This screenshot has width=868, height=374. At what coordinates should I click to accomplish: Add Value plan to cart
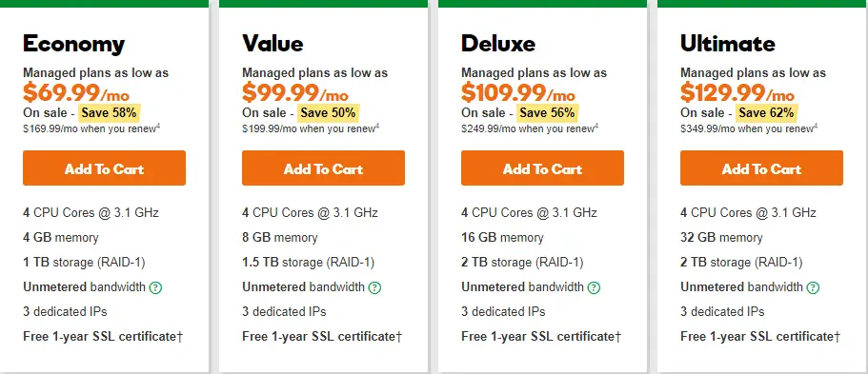pos(323,168)
